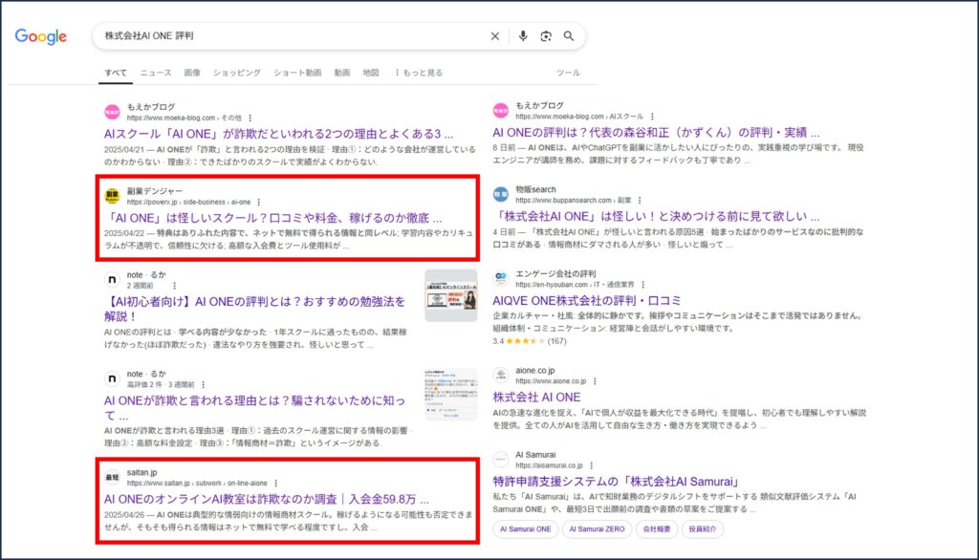The width and height of the screenshot is (979, 560).
Task: Open three-dot menu next to saitan.jp URL
Action: 276,483
